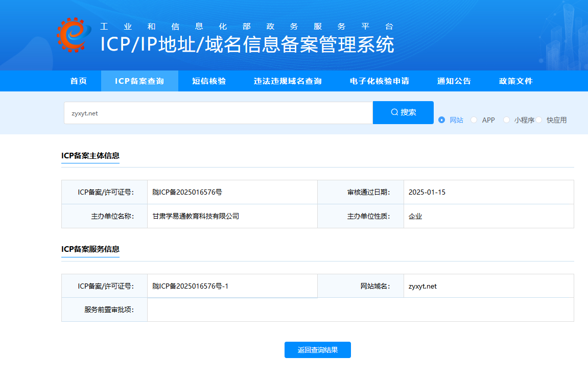Click the 审核通过日期 label
Viewport: 588px width, 379px height.
point(369,193)
